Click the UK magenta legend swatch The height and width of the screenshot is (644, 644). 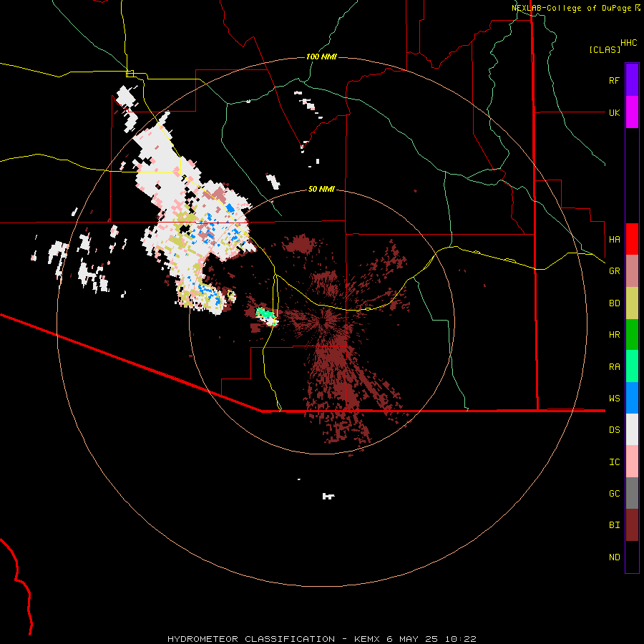tap(632, 112)
